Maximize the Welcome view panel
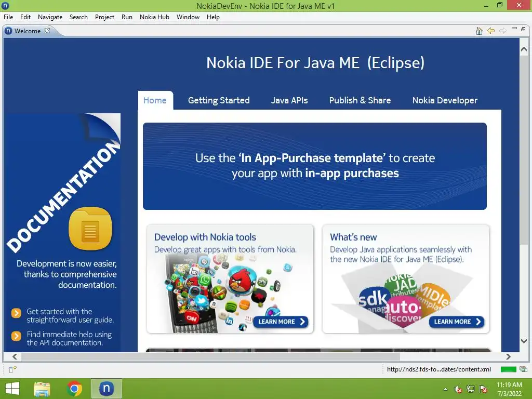The height and width of the screenshot is (399, 532). coord(523,29)
